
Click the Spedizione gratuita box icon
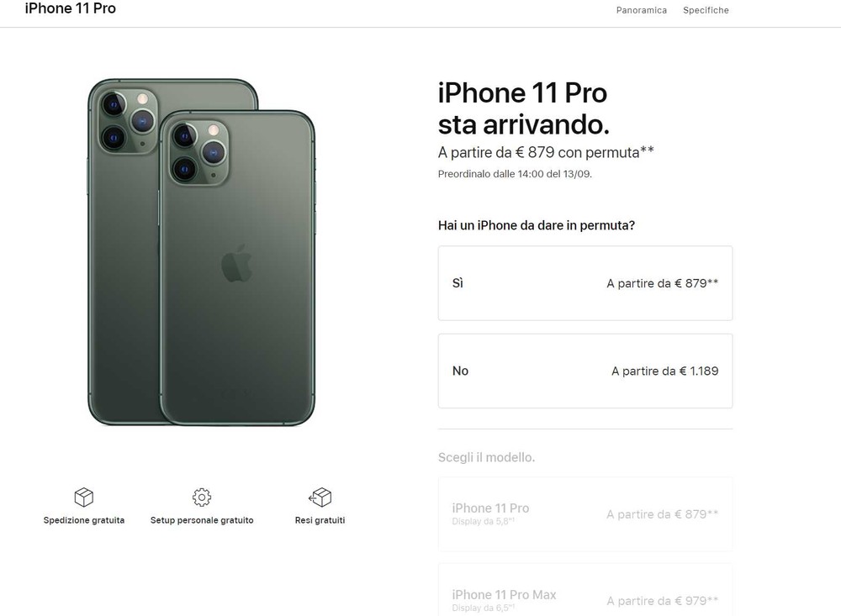coord(83,497)
